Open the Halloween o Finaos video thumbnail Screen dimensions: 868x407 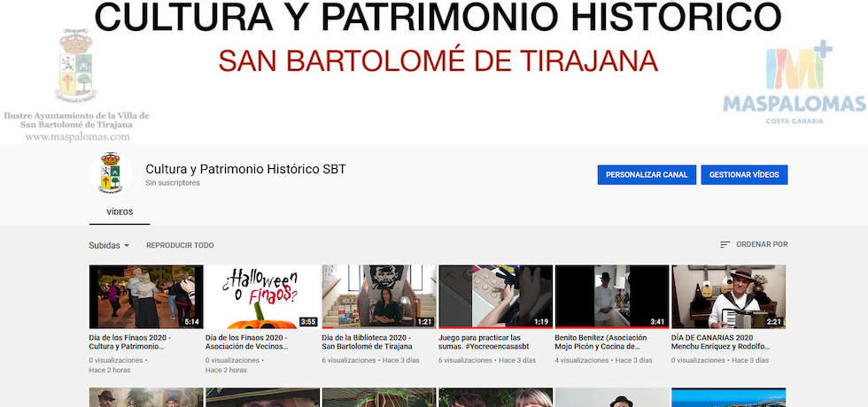point(262,296)
